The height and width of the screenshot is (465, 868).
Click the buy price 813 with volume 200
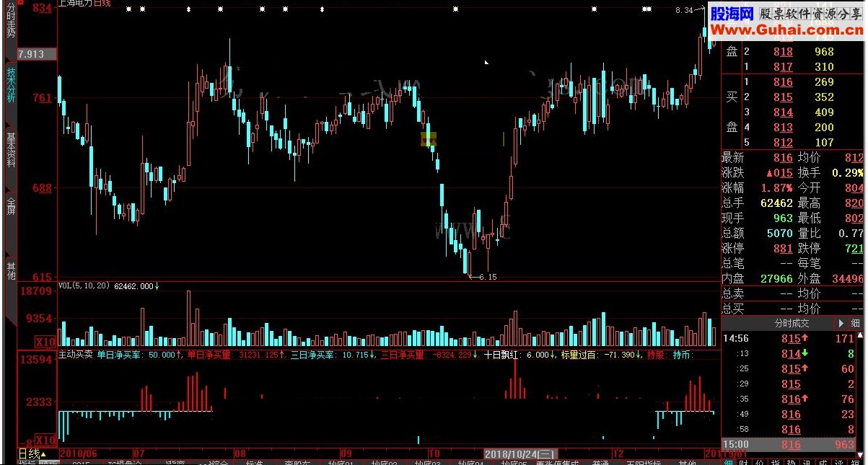click(783, 128)
